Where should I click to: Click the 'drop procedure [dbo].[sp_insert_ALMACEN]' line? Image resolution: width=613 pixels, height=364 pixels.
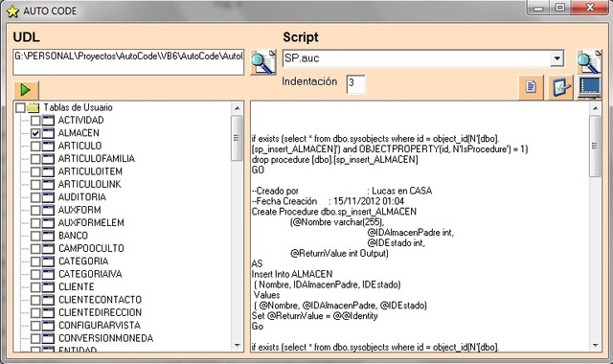tap(334, 160)
